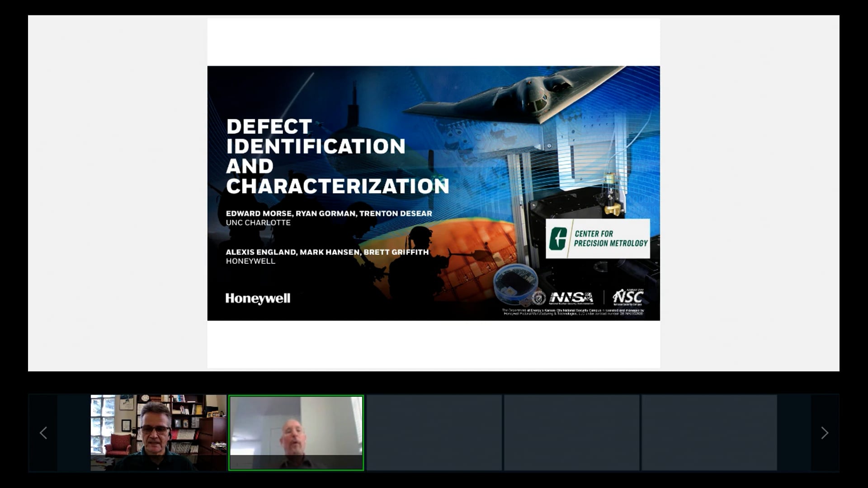Go to previous participants with left chevron
Viewport: 868px width, 488px height.
43,433
